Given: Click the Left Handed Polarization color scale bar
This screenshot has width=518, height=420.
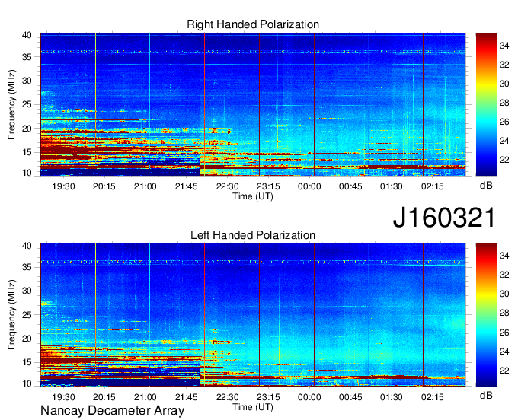Looking at the screenshot, I should pyautogui.click(x=486, y=314).
